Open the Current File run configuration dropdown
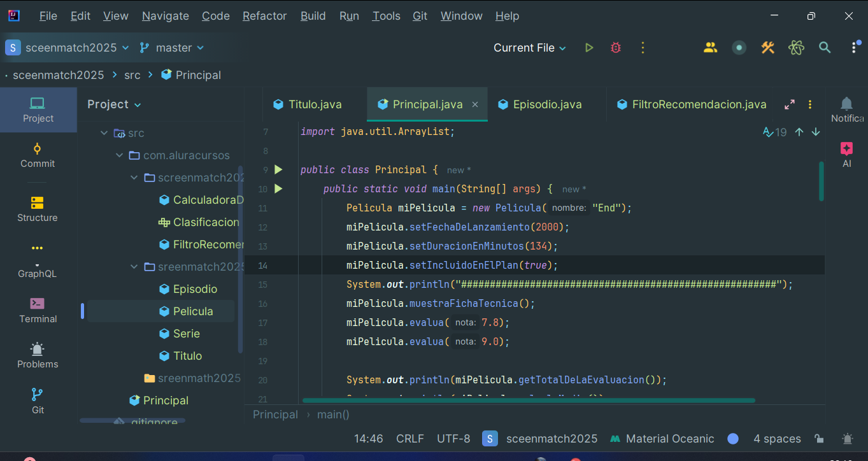This screenshot has height=461, width=868. point(529,48)
